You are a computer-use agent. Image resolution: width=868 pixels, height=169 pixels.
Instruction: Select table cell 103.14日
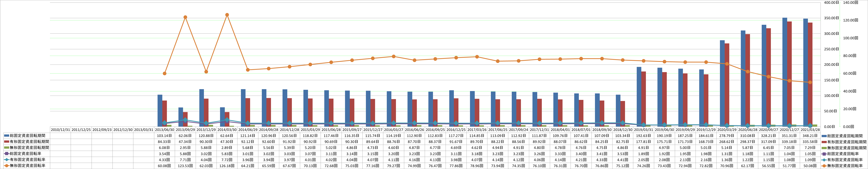(164, 136)
